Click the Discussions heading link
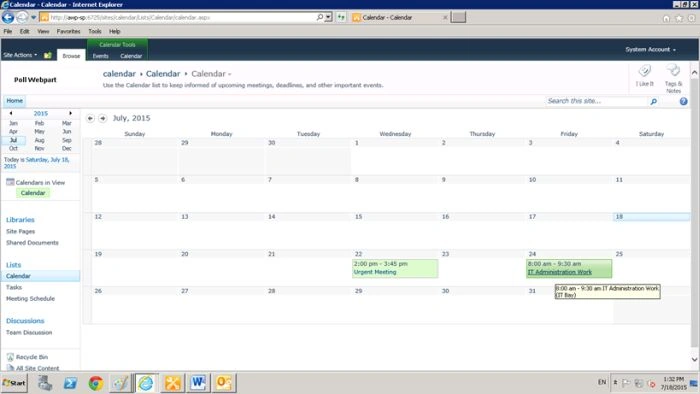Image resolution: width=700 pixels, height=394 pixels. coord(25,320)
